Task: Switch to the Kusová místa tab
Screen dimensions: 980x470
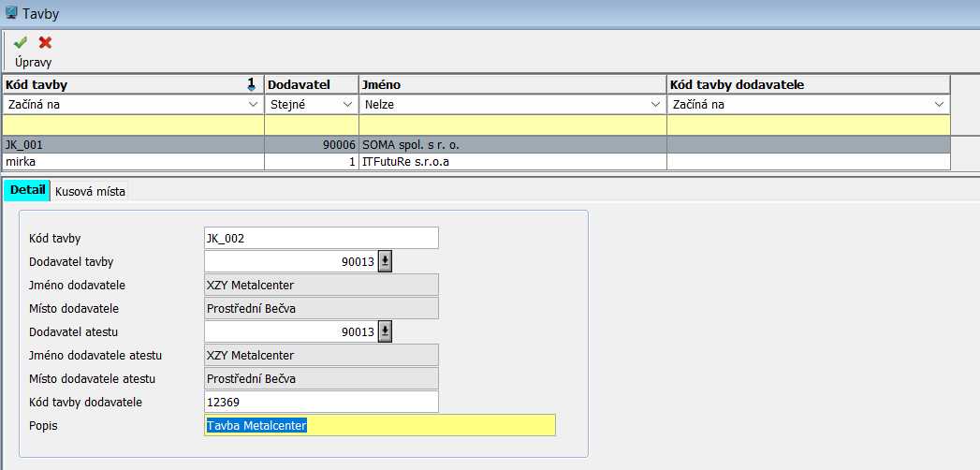Action: point(90,191)
